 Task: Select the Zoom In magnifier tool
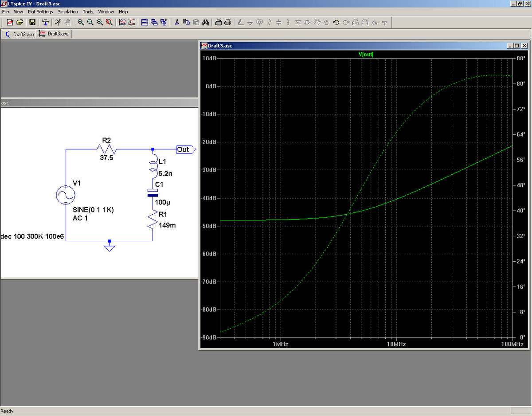(x=81, y=22)
